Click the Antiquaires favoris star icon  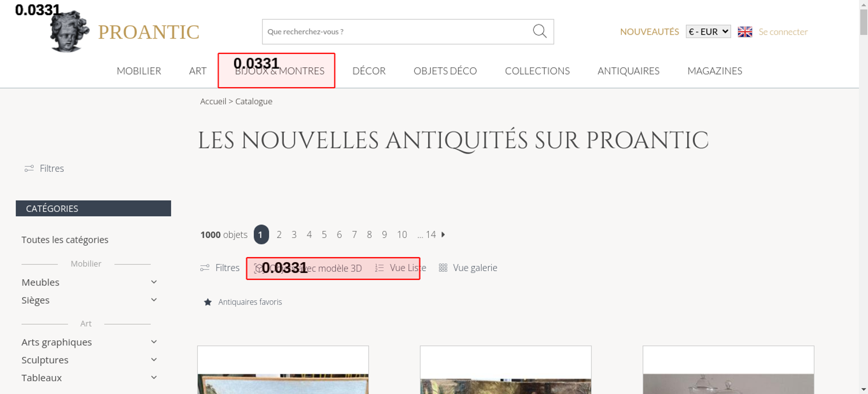pos(208,302)
